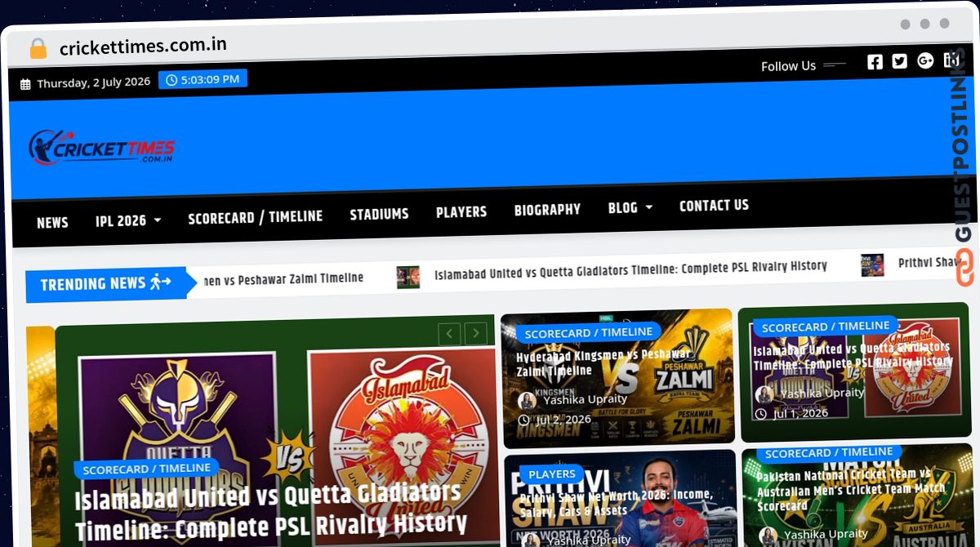This screenshot has width=980, height=547.
Task: Click the Jul 2, 2026 post date
Action: [x=563, y=420]
